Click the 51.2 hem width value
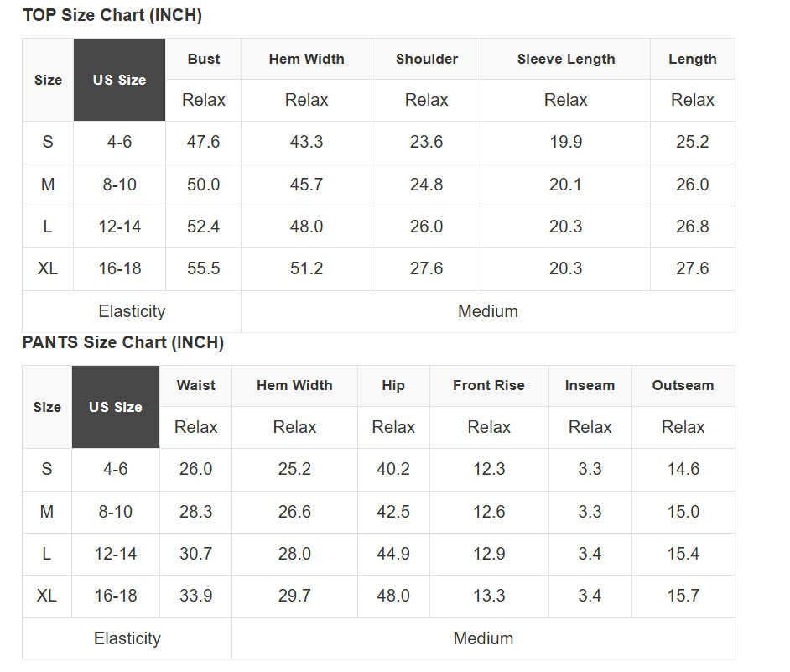The image size is (790, 672). (x=306, y=268)
